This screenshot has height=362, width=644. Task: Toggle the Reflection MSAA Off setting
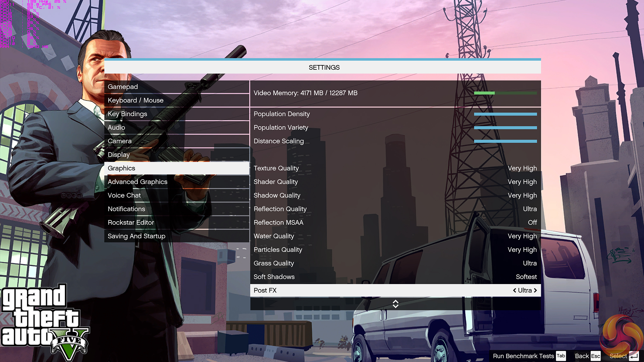tap(532, 222)
